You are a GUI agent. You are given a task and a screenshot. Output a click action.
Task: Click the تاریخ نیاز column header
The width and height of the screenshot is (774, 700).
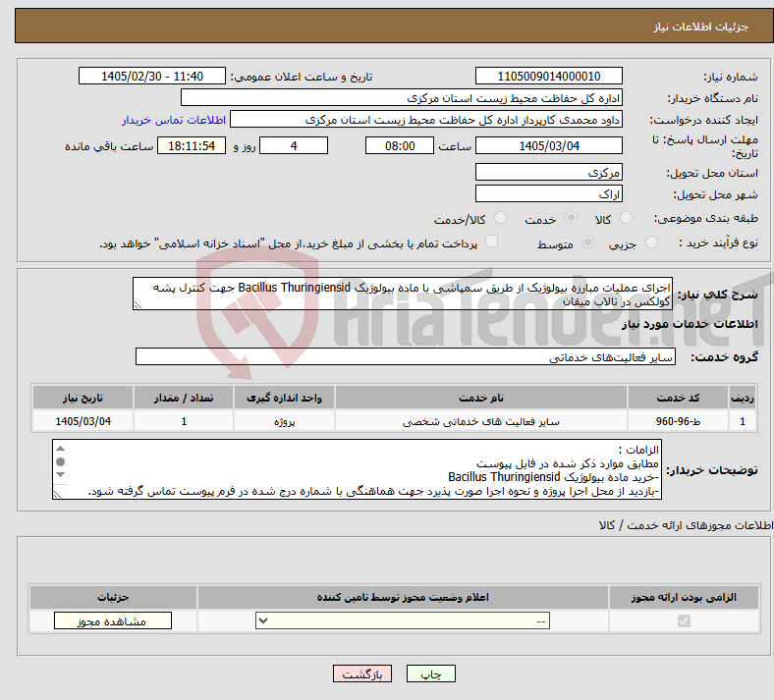click(83, 398)
